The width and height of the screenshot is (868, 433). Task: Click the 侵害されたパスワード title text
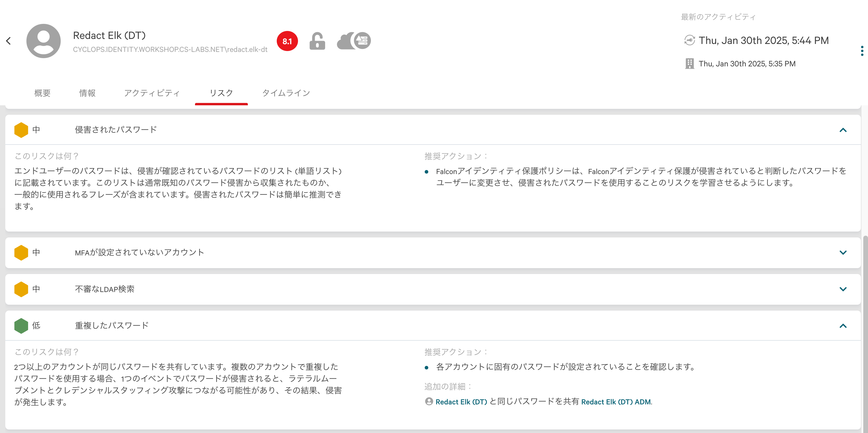[116, 130]
